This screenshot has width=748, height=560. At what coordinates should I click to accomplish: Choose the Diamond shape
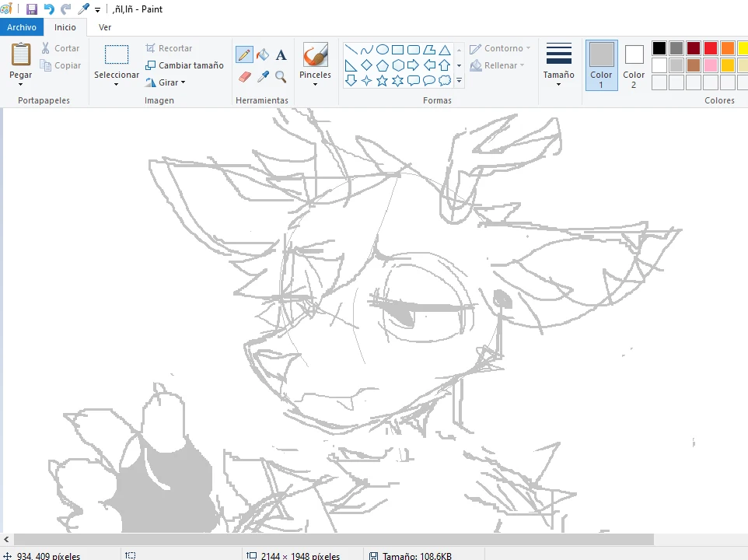pyautogui.click(x=367, y=65)
